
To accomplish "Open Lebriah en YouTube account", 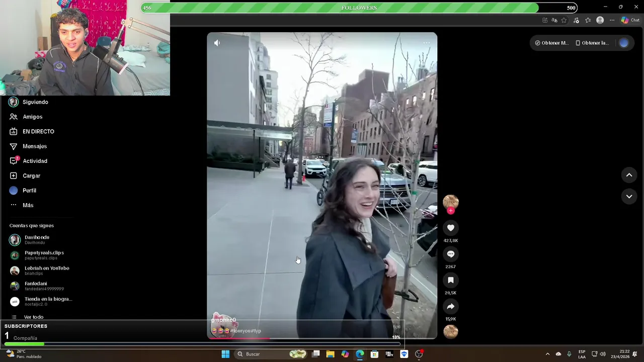I will (x=39, y=270).
